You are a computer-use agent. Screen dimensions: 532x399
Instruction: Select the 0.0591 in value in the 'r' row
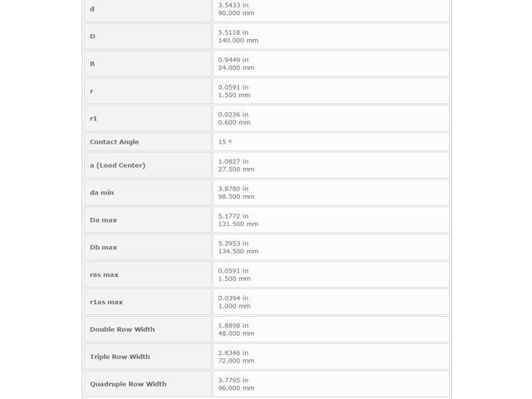233,87
